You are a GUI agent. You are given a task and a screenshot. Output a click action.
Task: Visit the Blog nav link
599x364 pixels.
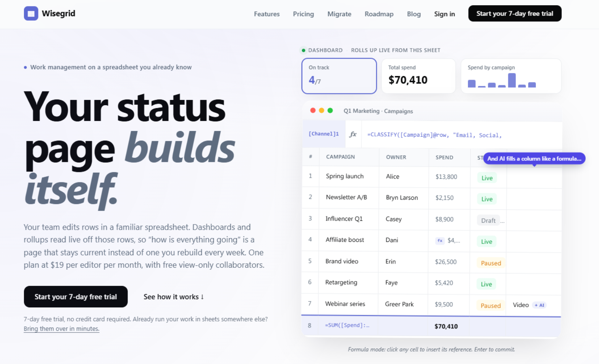(x=414, y=14)
